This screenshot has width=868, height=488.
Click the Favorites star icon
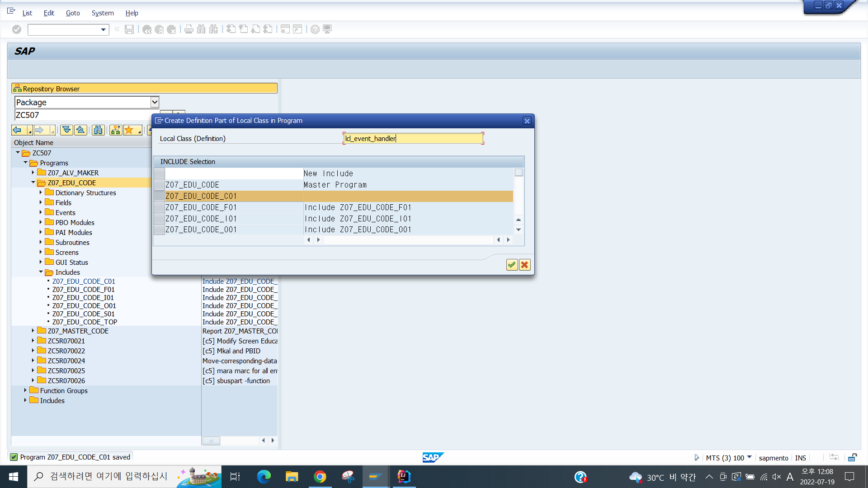pyautogui.click(x=129, y=131)
